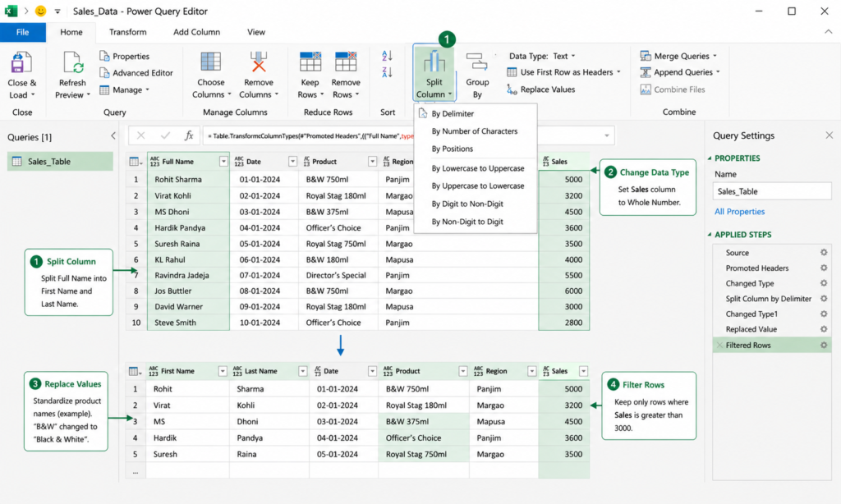Click the Group By icon

[477, 62]
